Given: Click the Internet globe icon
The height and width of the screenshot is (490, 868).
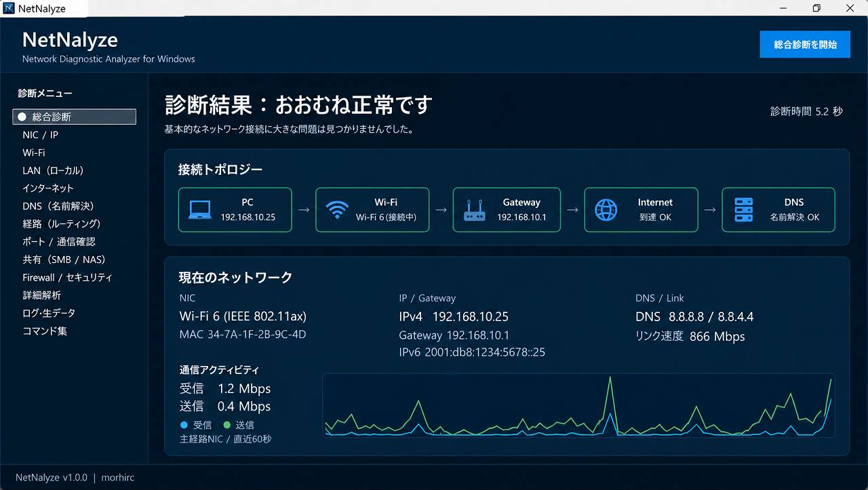Looking at the screenshot, I should [606, 209].
